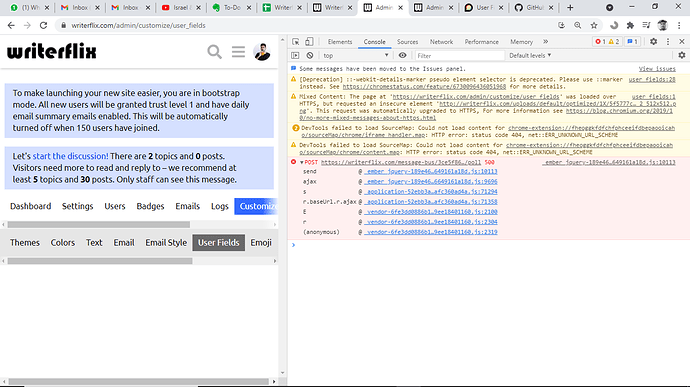Open the Default levels dropdown

[x=530, y=55]
